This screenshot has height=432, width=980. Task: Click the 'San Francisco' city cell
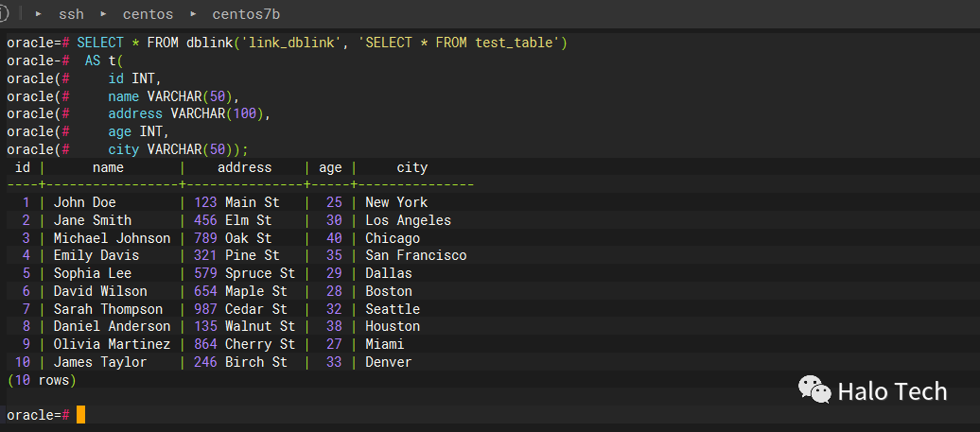pyautogui.click(x=415, y=255)
